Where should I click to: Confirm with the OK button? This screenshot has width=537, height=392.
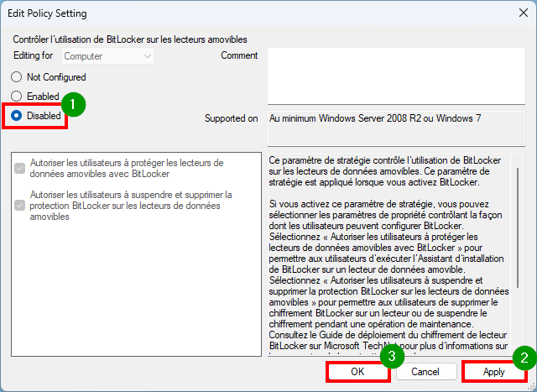[357, 372]
